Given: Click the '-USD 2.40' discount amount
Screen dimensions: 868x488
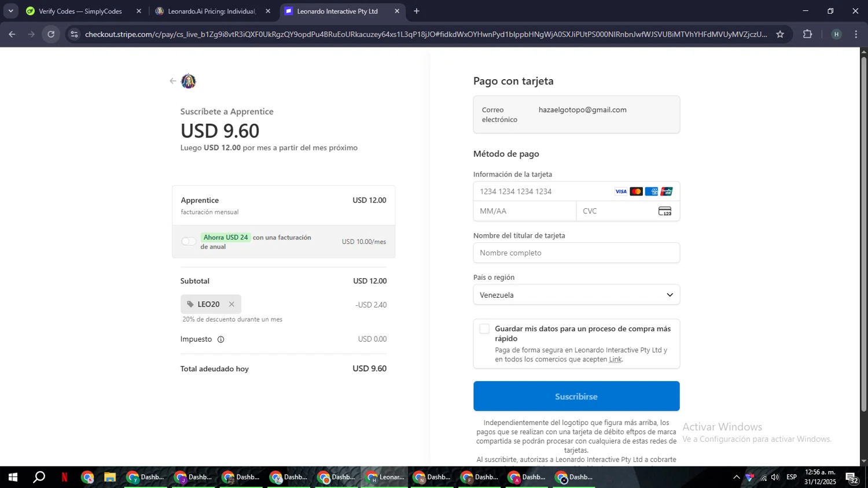Looking at the screenshot, I should tap(371, 305).
